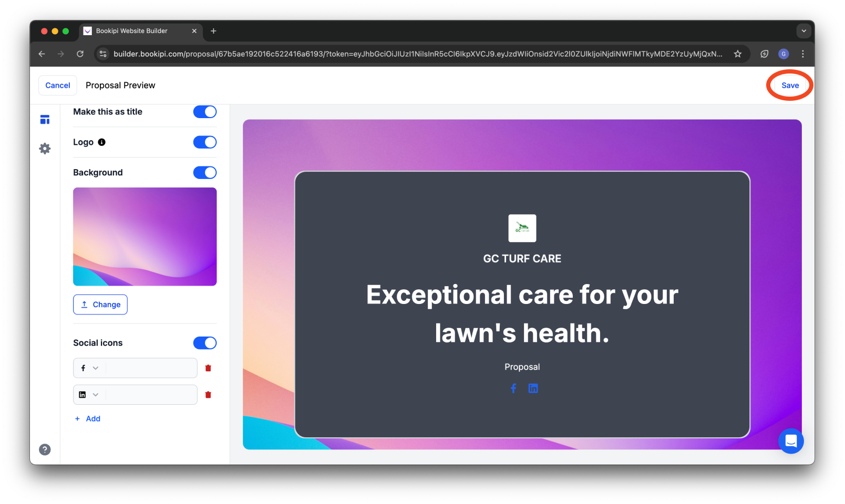The height and width of the screenshot is (504, 845).
Task: Open the chat support bubble
Action: [791, 441]
